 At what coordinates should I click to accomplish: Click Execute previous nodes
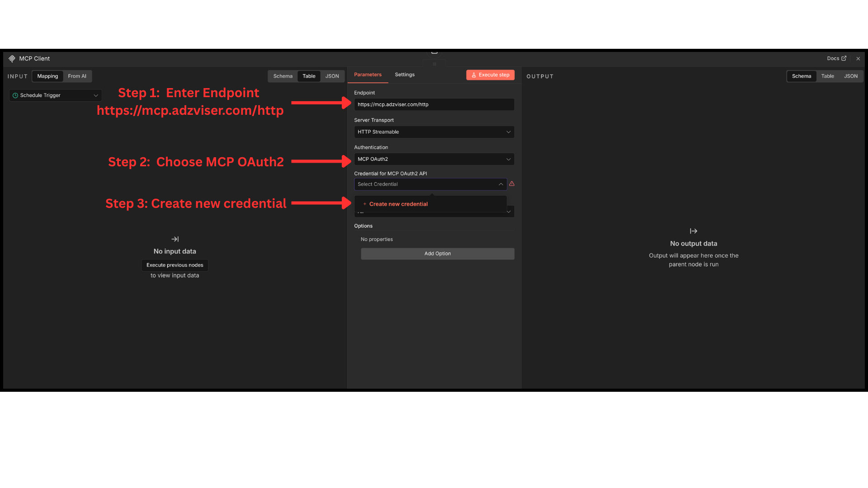175,265
